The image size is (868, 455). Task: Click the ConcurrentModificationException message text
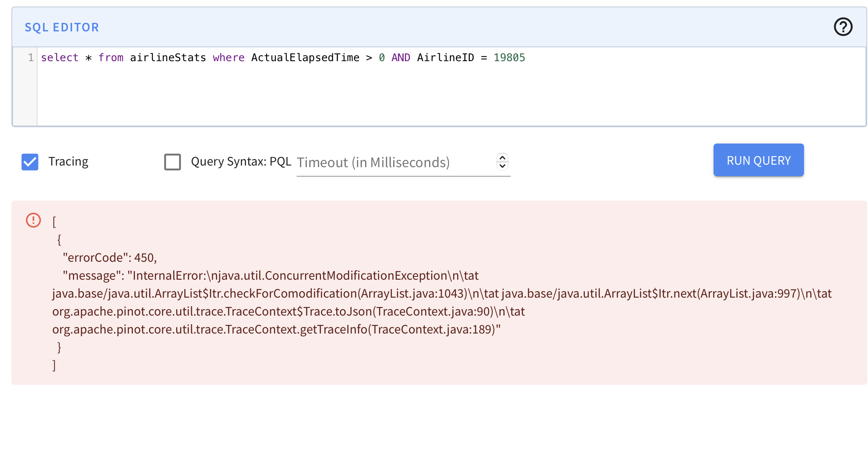point(271,276)
